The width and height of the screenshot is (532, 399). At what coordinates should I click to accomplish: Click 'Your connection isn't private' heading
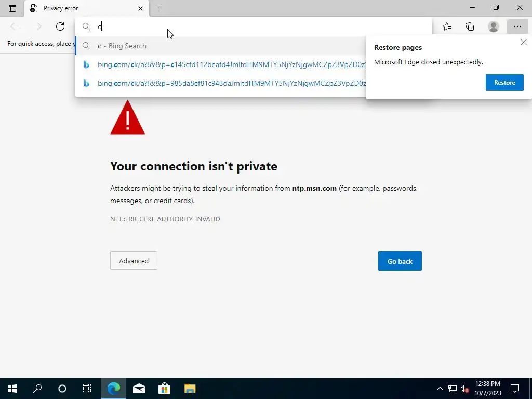(194, 166)
